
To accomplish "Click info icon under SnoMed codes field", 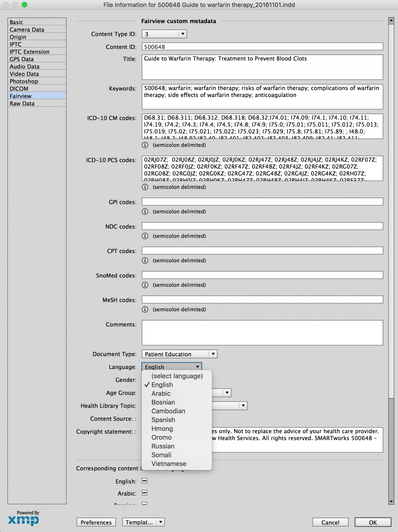I will click(145, 285).
